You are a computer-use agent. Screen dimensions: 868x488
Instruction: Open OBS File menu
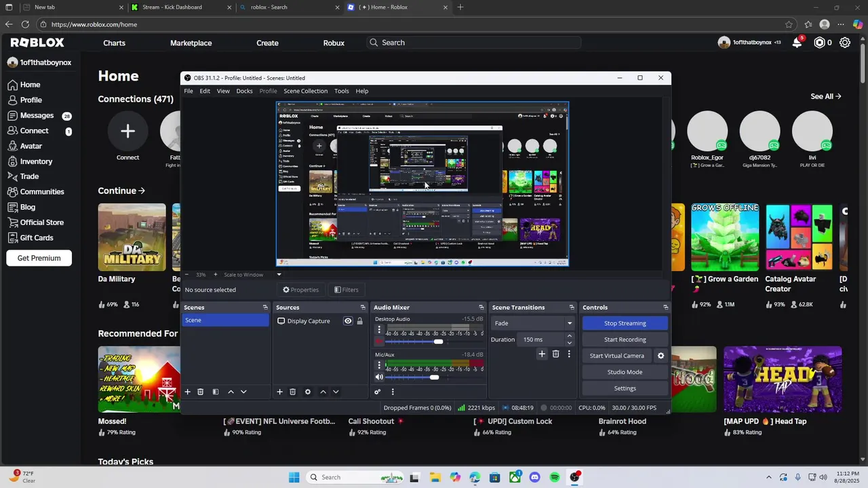189,91
